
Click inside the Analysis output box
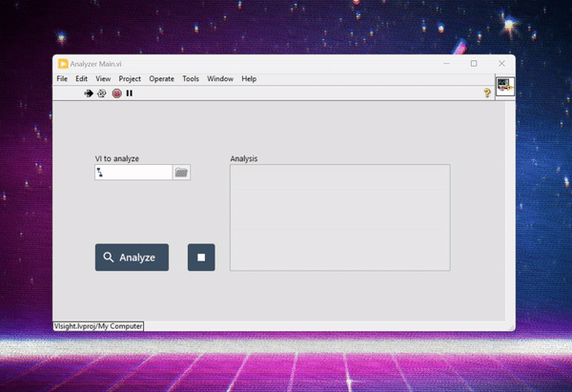tap(340, 217)
